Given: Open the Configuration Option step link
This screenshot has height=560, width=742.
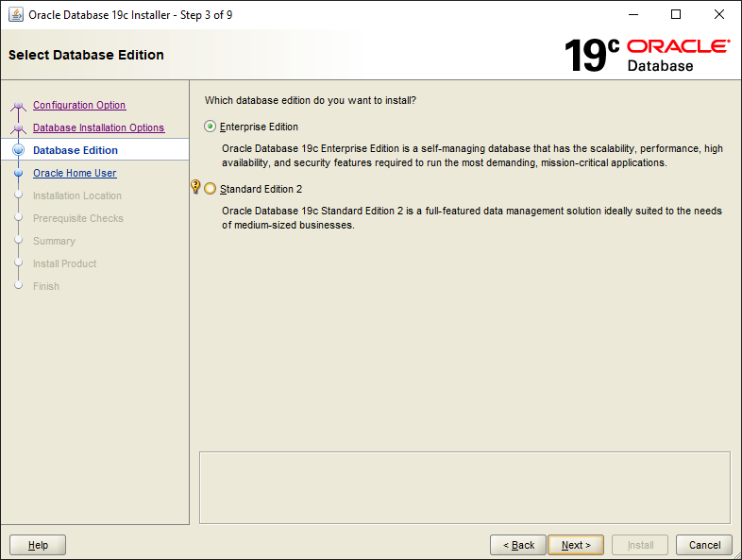Looking at the screenshot, I should tap(79, 105).
